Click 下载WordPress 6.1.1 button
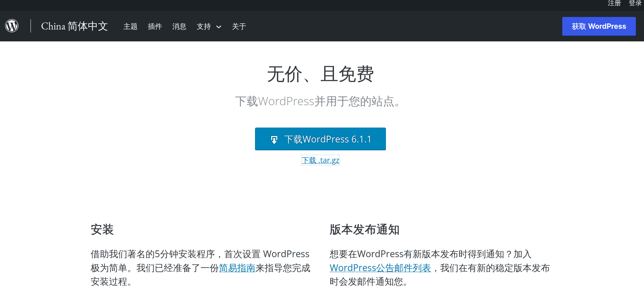Image resolution: width=644 pixels, height=304 pixels. (x=320, y=139)
